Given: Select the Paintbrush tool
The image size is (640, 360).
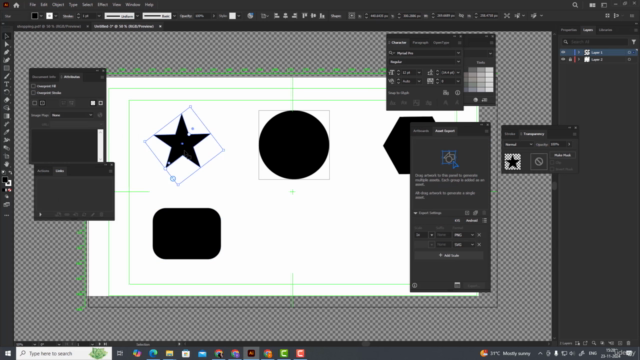Looking at the screenshot, I should [x=7, y=76].
